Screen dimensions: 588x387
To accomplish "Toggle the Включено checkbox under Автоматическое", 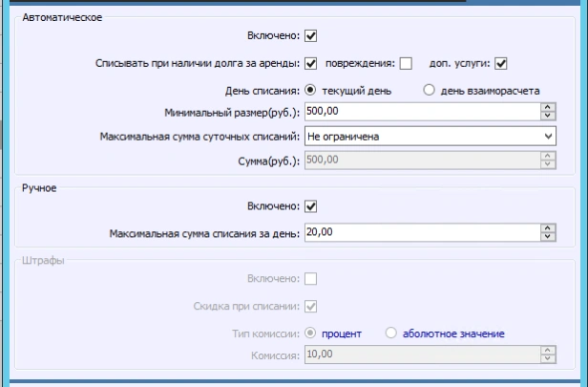I will click(310, 37).
